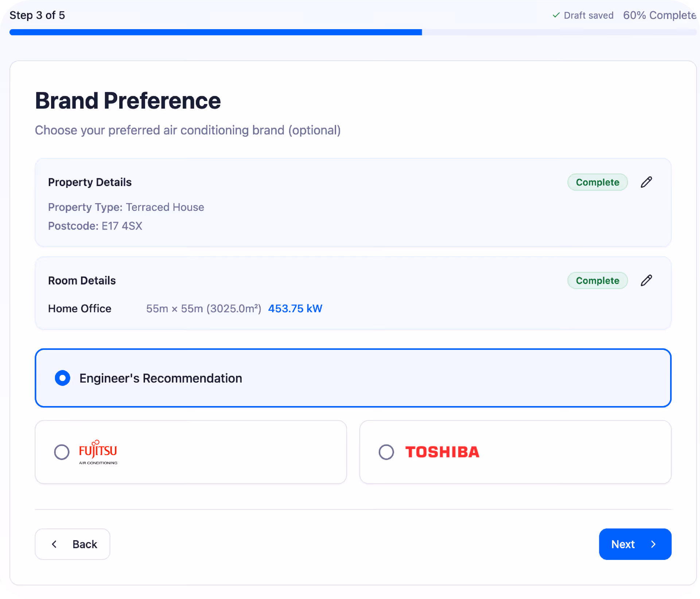The width and height of the screenshot is (700, 599).
Task: Edit Property Details with pencil icon
Action: click(646, 182)
